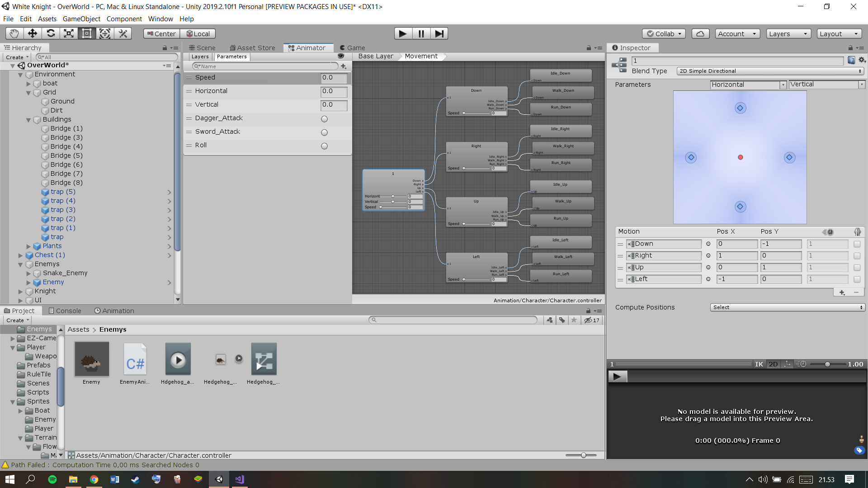Screen dimensions: 868x488
Task: Open the custom editor tools icon
Action: (x=123, y=33)
